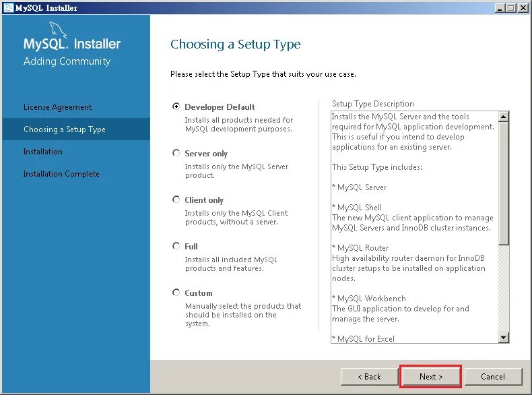Click the Back button
The height and width of the screenshot is (395, 532).
(369, 376)
